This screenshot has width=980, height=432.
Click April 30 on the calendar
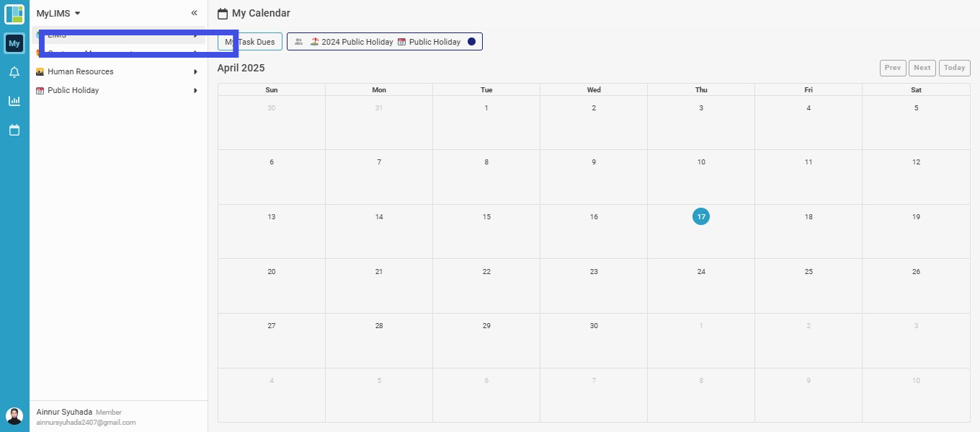click(594, 326)
